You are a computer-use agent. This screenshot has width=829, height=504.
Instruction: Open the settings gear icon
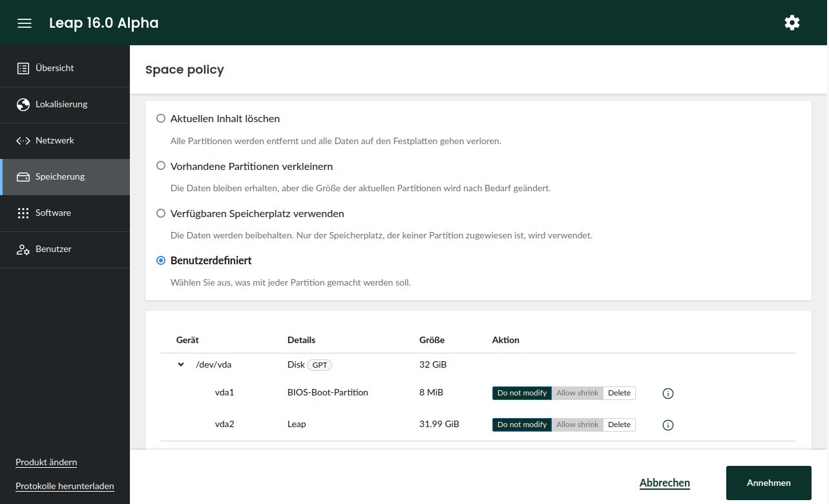click(792, 23)
